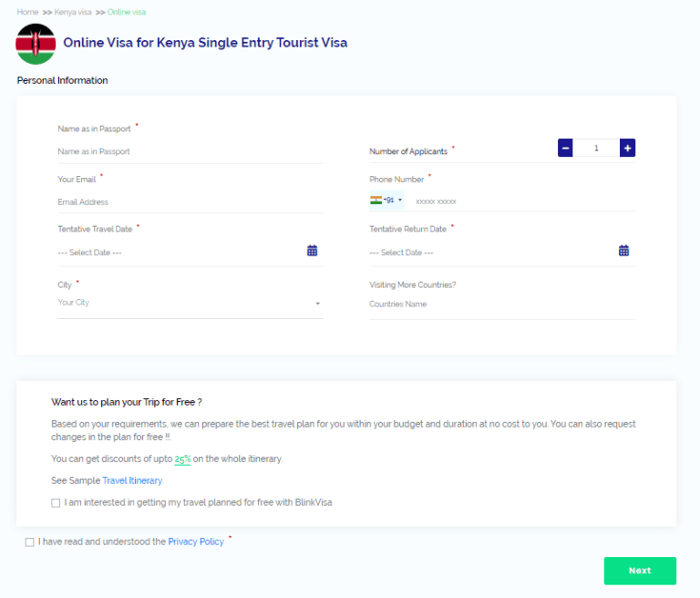
Task: Click the 25% discount link
Action: [182, 459]
